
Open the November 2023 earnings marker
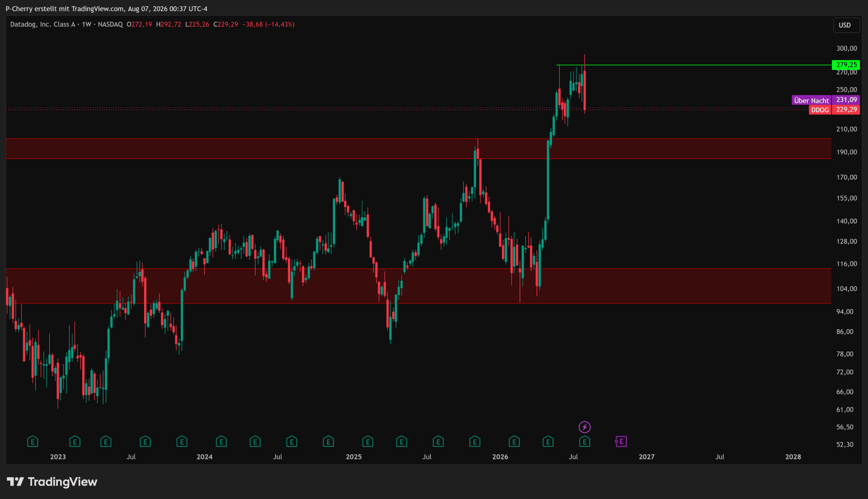click(182, 441)
